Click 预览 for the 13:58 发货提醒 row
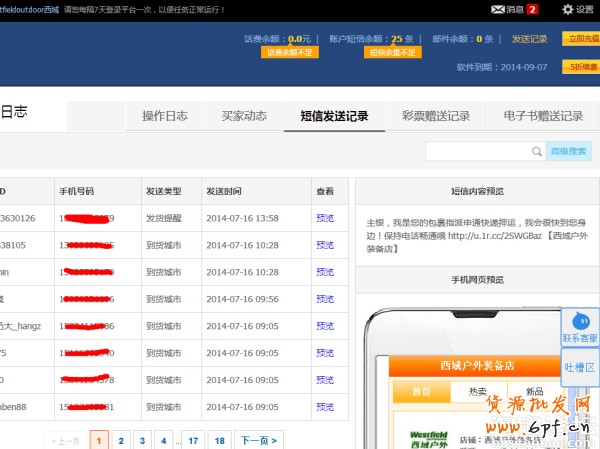The width and height of the screenshot is (600, 449). 325,217
